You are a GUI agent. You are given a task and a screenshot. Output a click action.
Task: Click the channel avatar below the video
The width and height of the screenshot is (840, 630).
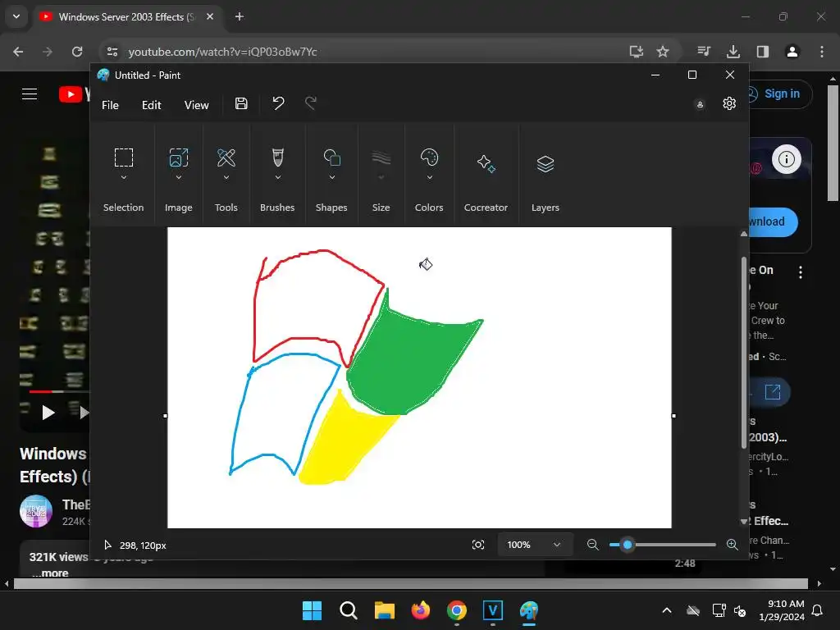click(35, 512)
